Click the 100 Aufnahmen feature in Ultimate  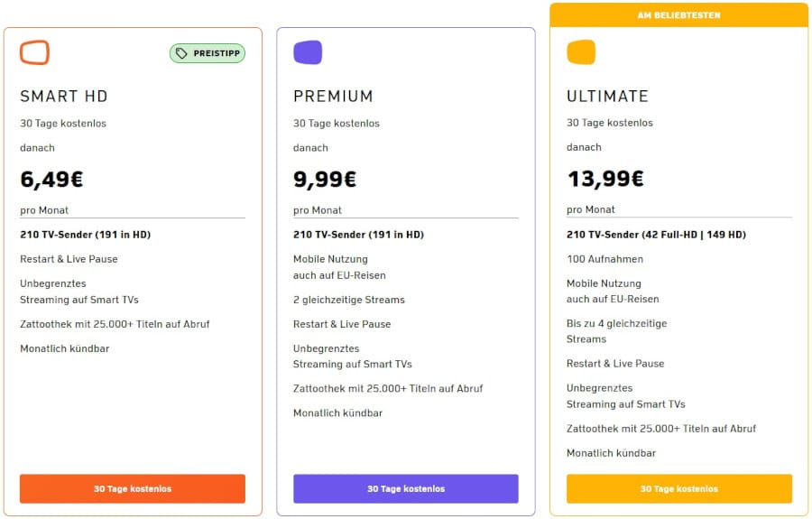(x=604, y=259)
